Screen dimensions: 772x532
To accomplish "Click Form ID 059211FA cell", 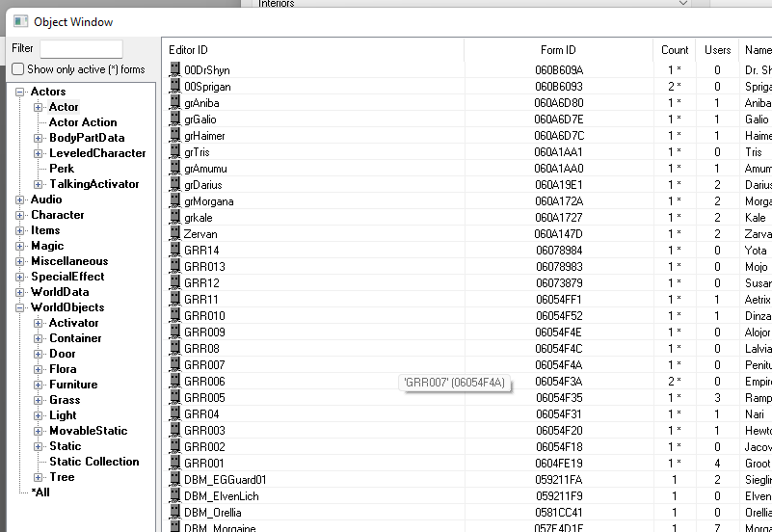I will click(559, 479).
